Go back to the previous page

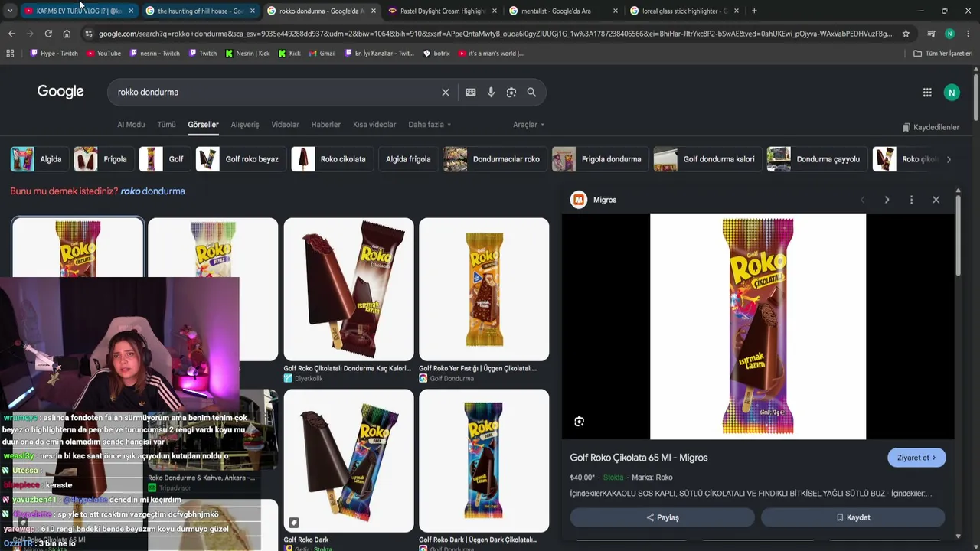click(11, 34)
